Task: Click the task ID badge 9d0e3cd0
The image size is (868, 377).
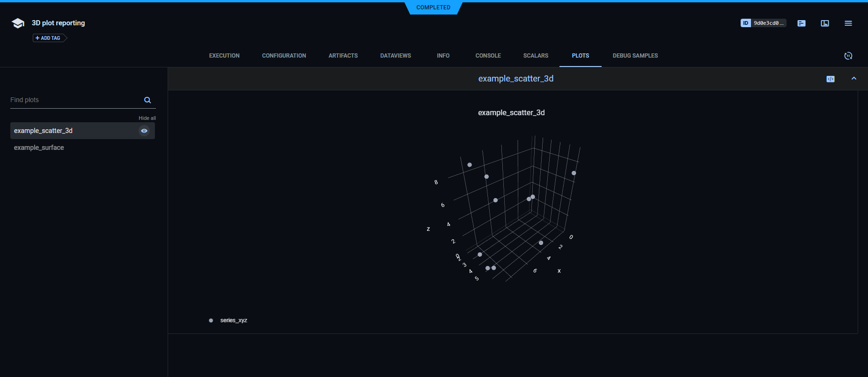Action: click(x=763, y=23)
